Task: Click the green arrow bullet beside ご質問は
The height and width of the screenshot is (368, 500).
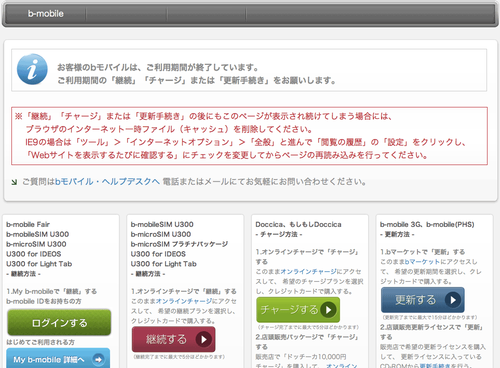Action: pyautogui.click(x=14, y=182)
